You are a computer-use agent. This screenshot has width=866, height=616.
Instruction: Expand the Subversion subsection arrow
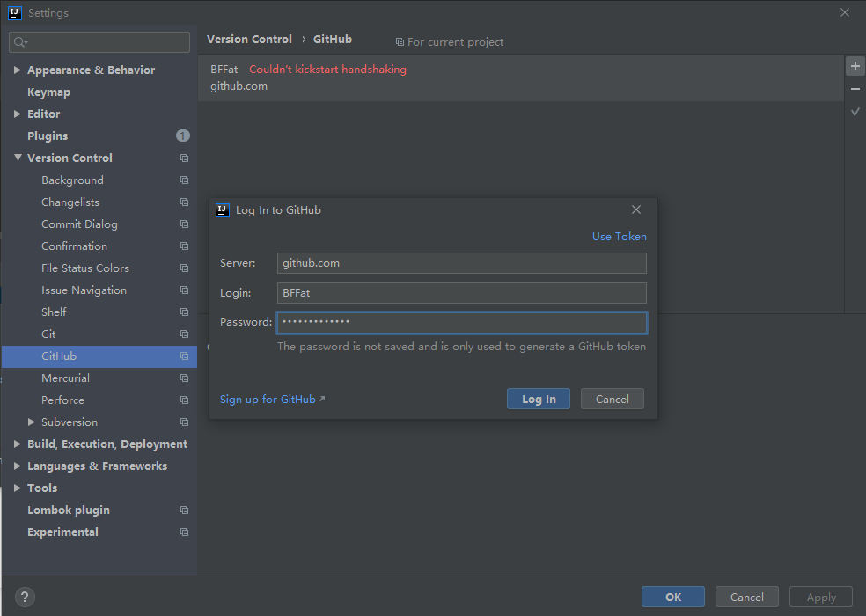point(32,422)
